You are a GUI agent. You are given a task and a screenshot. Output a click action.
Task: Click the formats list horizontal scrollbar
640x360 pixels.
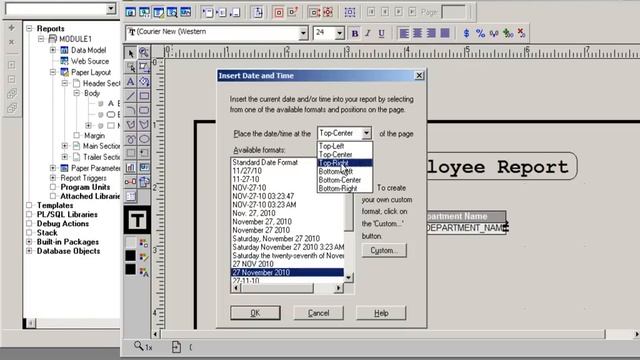[287, 288]
